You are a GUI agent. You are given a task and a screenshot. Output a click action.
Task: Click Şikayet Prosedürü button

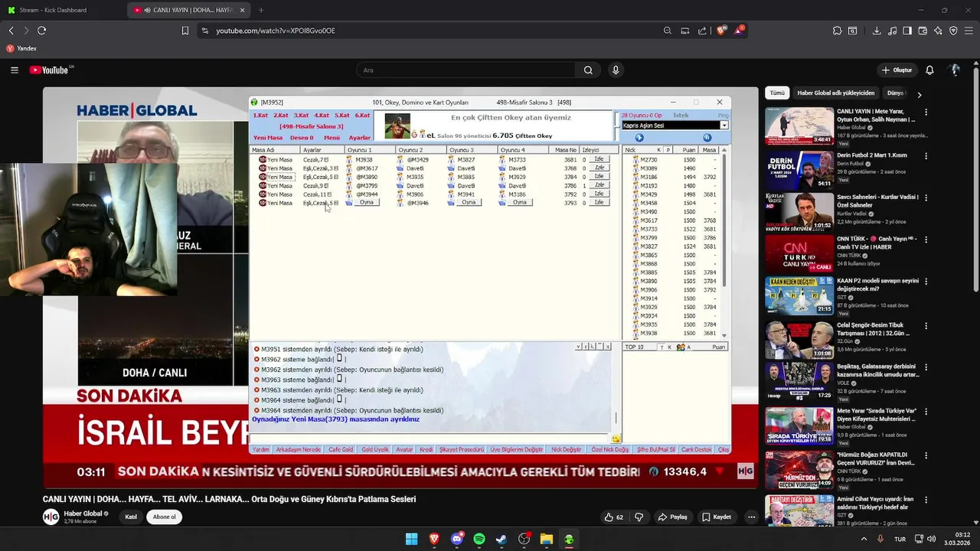point(462,450)
